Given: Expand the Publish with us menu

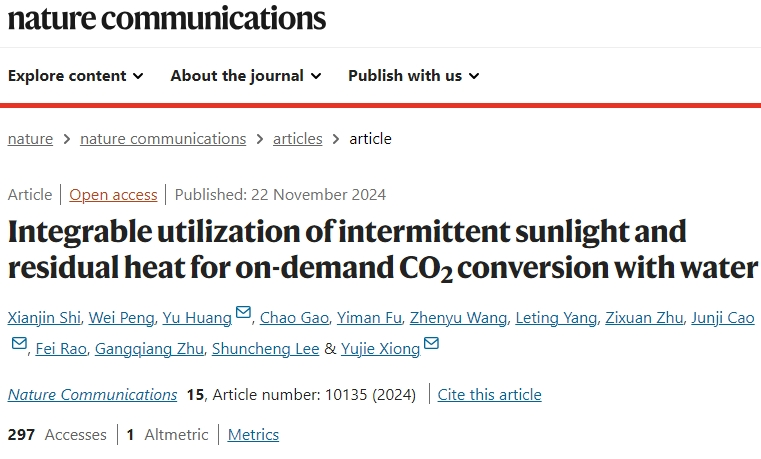Looking at the screenshot, I should pos(414,76).
